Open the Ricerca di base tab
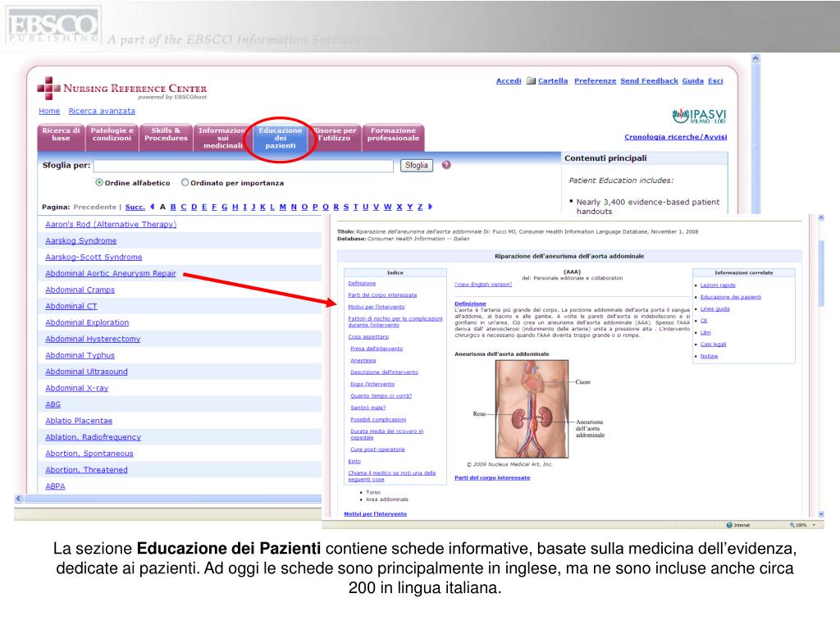The height and width of the screenshot is (630, 840). coord(61,137)
